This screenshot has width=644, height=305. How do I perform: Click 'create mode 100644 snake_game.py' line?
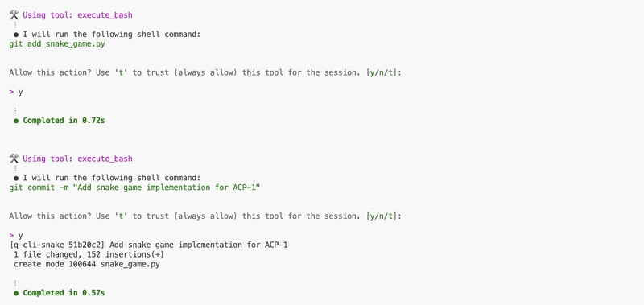[87, 265]
